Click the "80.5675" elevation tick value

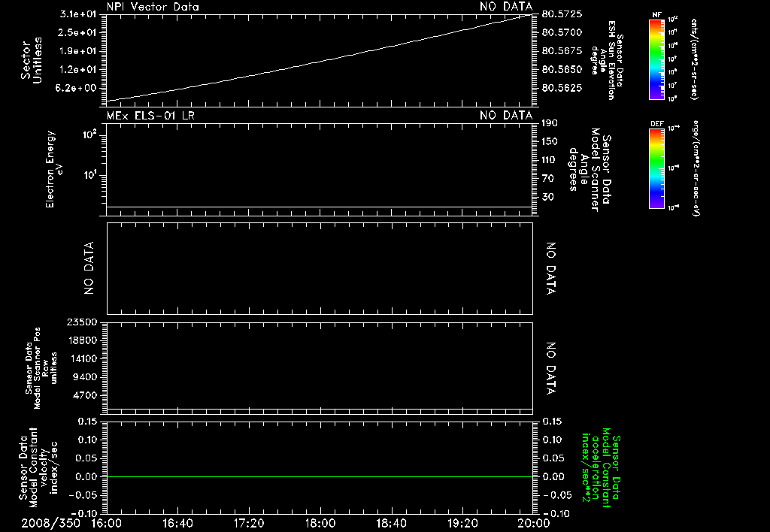tap(562, 51)
